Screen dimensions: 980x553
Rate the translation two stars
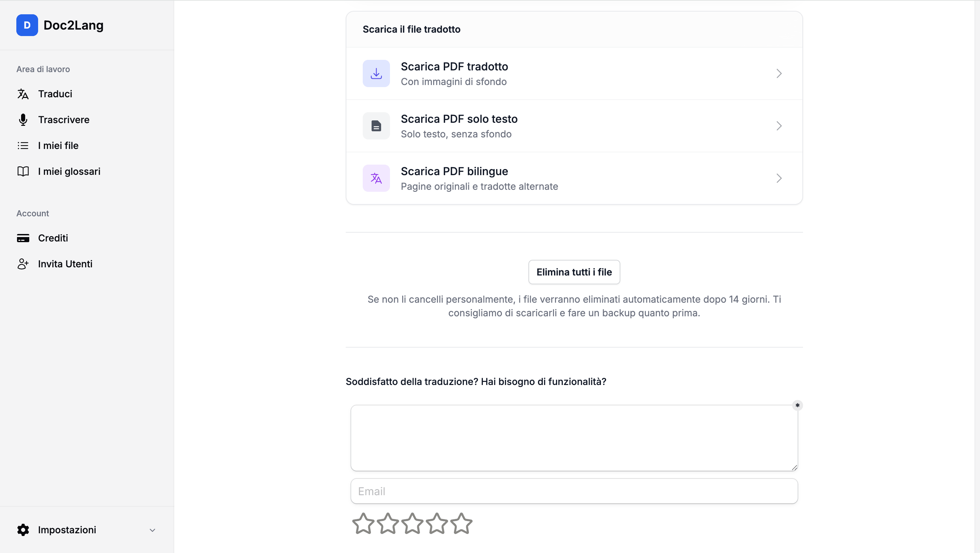pos(388,523)
